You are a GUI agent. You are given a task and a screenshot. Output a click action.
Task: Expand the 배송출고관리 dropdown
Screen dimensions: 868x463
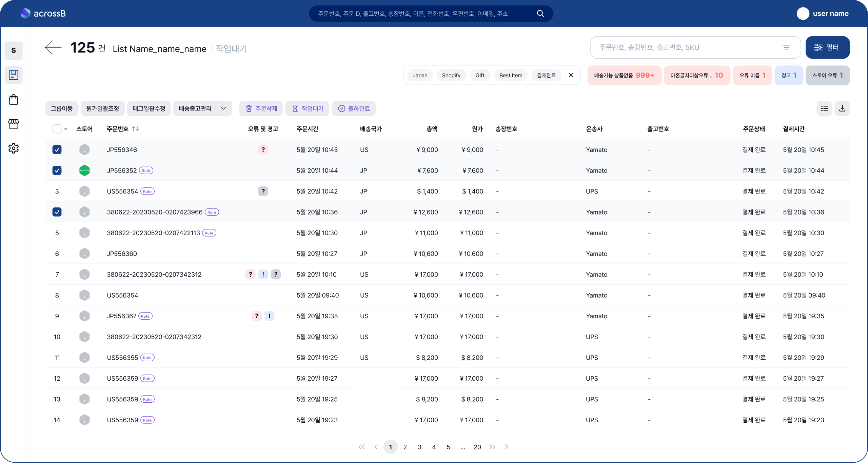point(202,108)
